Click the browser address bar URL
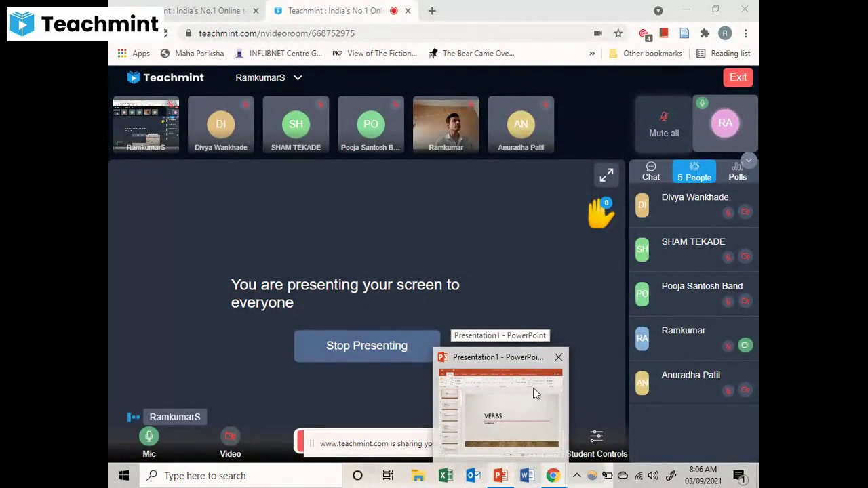 (277, 33)
